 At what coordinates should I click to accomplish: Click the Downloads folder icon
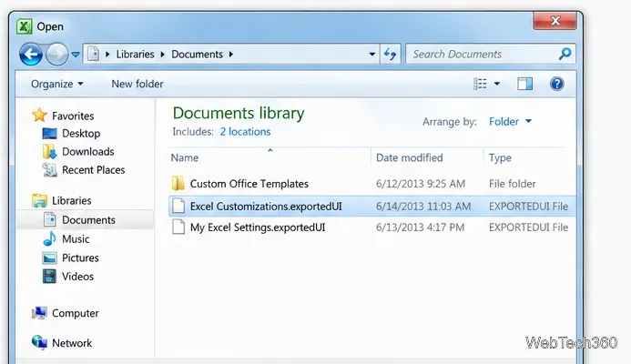(x=49, y=152)
